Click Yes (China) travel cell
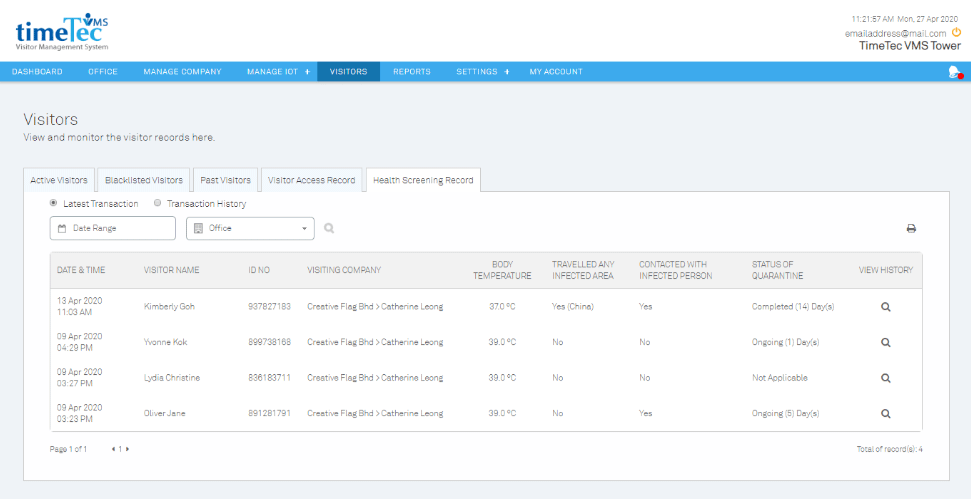This screenshot has height=499, width=971. click(x=573, y=306)
